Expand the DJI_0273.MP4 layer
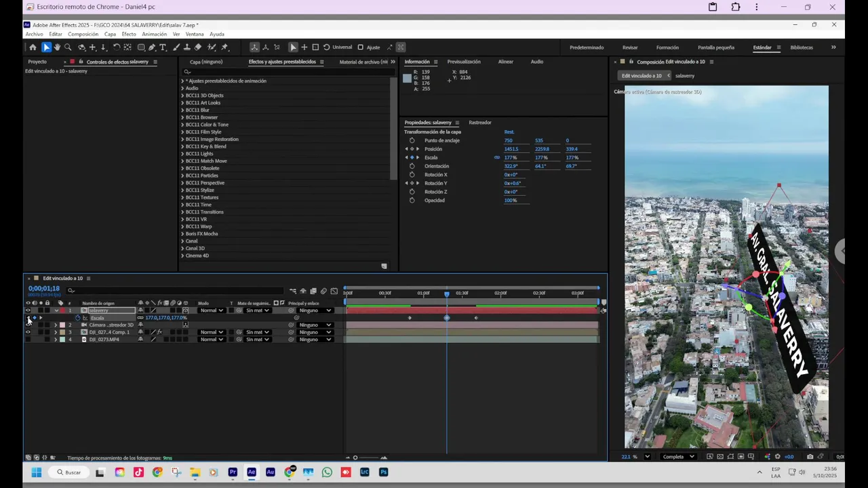Image resolution: width=868 pixels, height=488 pixels. 56,340
